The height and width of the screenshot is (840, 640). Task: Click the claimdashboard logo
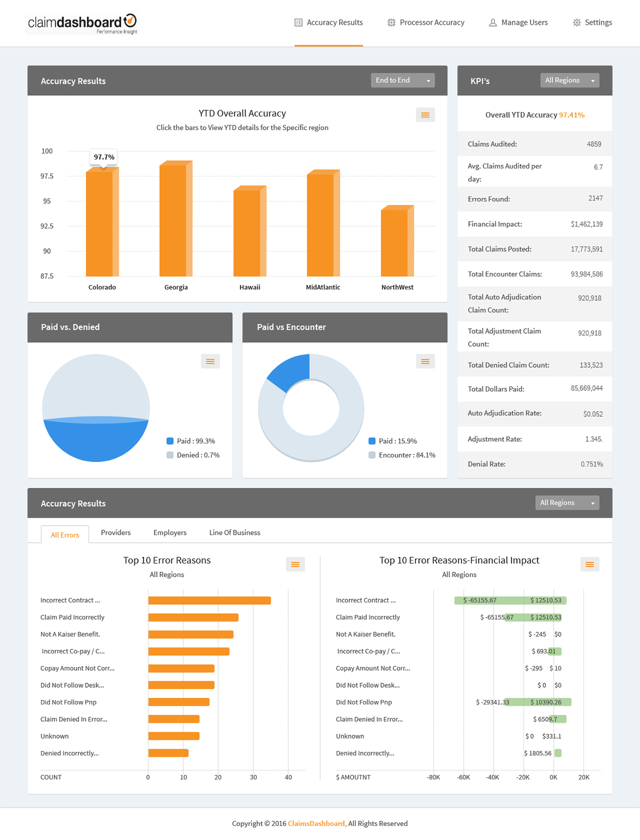tap(82, 24)
